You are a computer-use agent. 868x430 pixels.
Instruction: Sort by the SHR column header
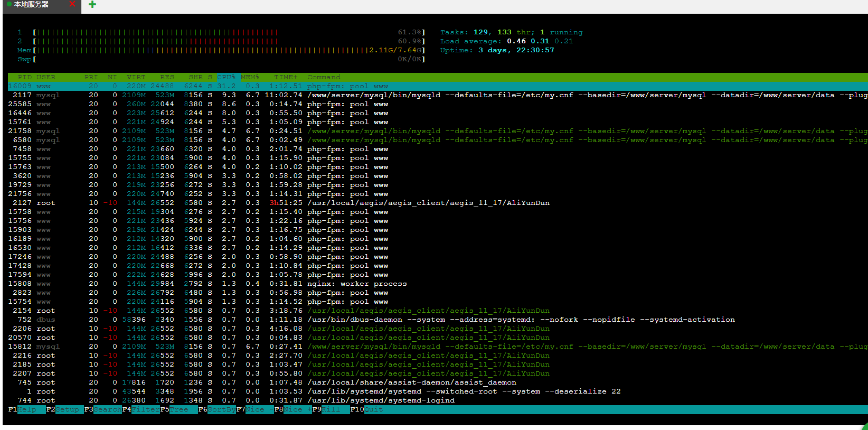click(x=196, y=77)
